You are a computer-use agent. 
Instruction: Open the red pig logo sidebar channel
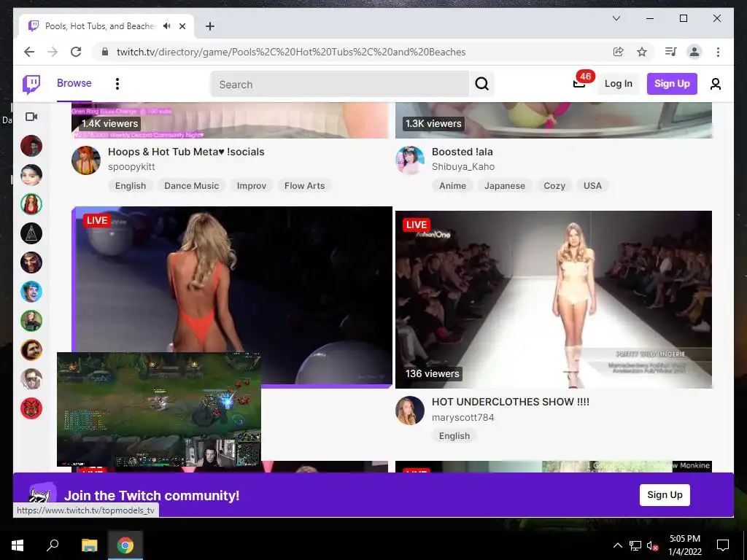(31, 408)
